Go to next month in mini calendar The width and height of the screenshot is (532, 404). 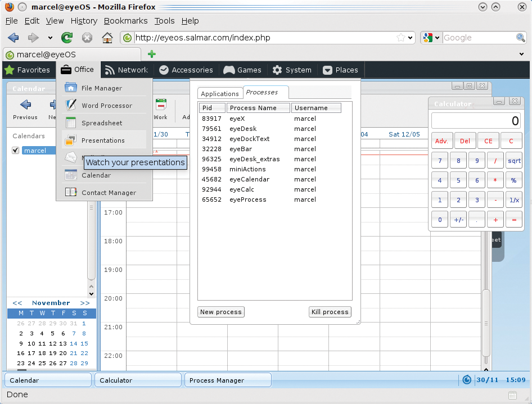85,303
